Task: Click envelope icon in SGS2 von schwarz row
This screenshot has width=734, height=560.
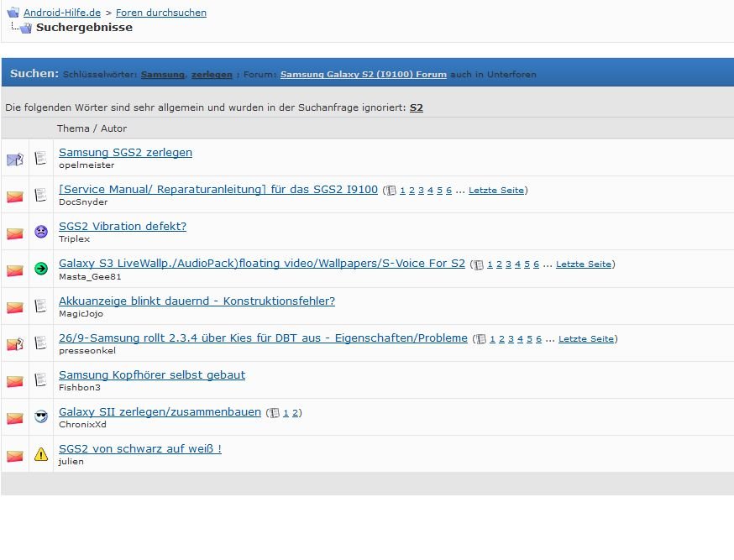Action: (15, 455)
